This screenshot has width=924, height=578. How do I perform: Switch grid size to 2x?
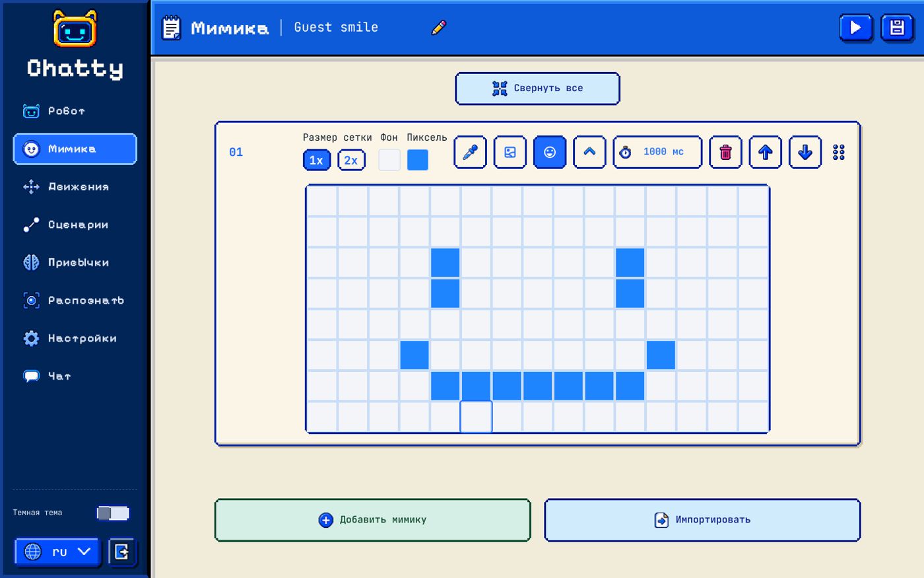click(351, 160)
